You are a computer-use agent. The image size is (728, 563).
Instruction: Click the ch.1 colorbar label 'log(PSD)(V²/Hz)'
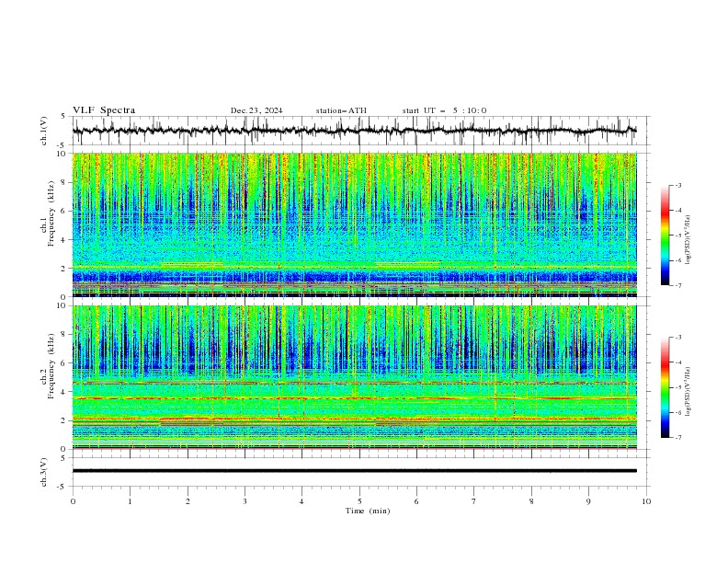coord(688,240)
